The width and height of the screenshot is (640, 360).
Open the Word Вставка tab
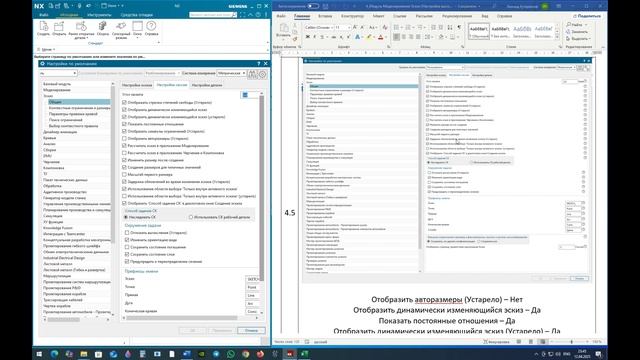(325, 16)
